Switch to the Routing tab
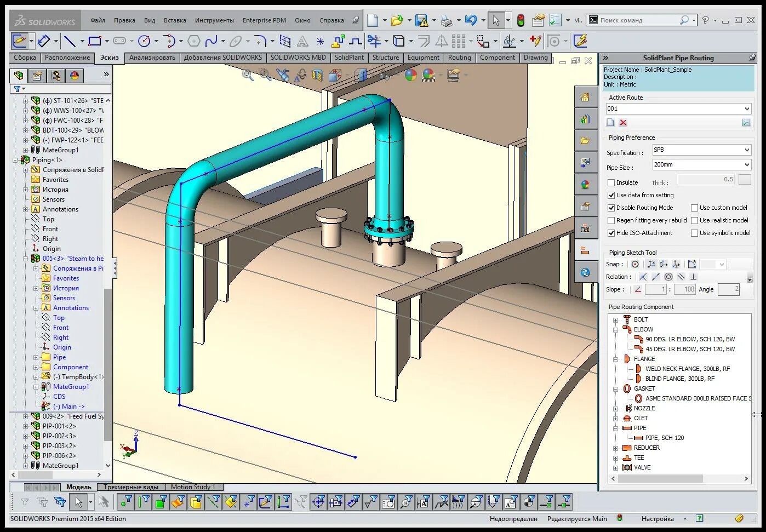This screenshot has height=532, width=766. pyautogui.click(x=459, y=58)
